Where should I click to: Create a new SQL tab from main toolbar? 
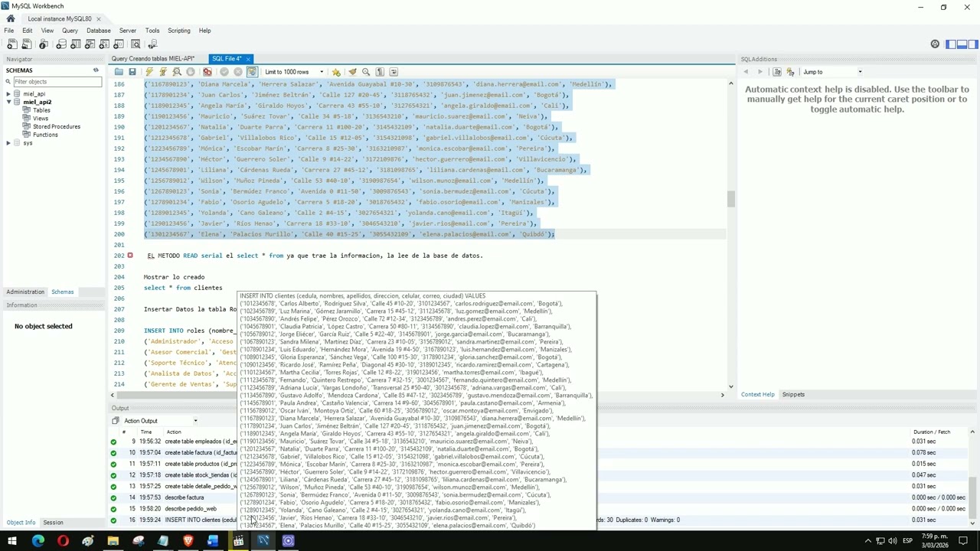[12, 44]
